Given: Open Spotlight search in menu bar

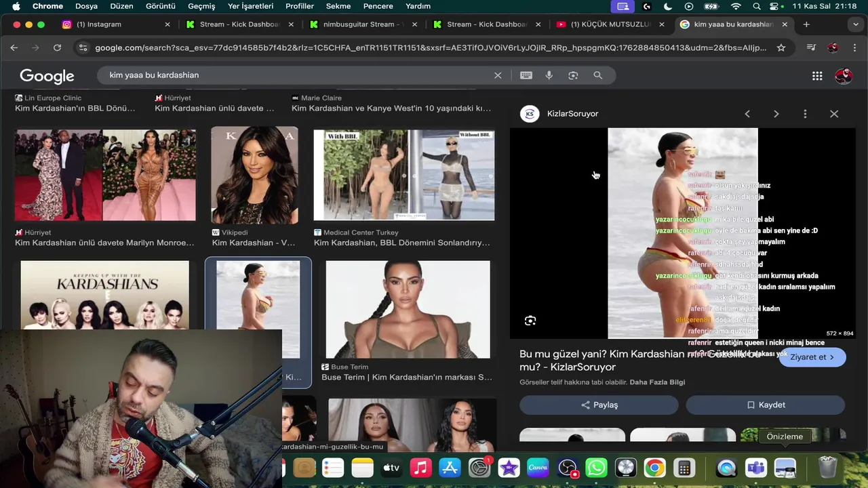Looking at the screenshot, I should coord(756,6).
